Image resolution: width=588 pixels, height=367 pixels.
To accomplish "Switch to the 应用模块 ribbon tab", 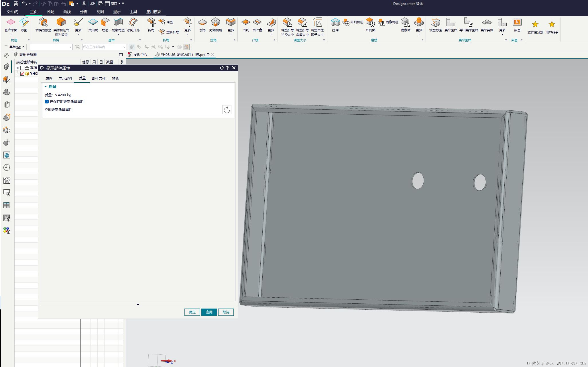I will click(x=154, y=12).
